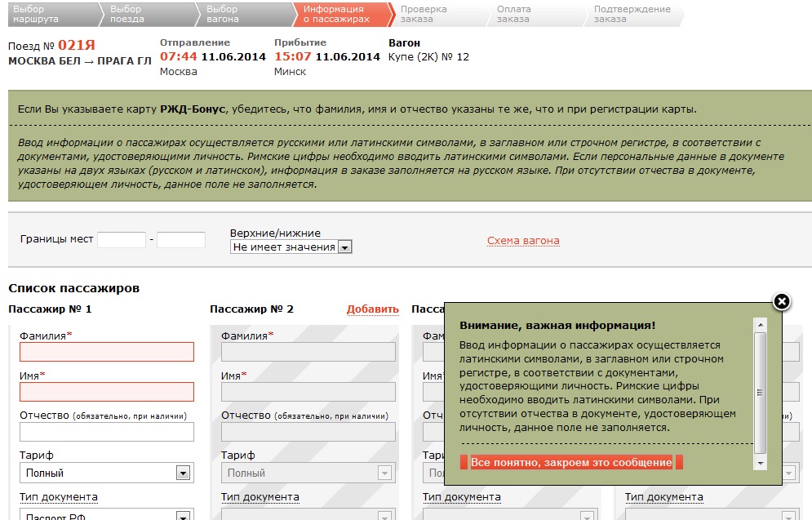Expand Тип документа dropdown for Пассажир № 1
The height and width of the screenshot is (520, 812).
coord(183,514)
